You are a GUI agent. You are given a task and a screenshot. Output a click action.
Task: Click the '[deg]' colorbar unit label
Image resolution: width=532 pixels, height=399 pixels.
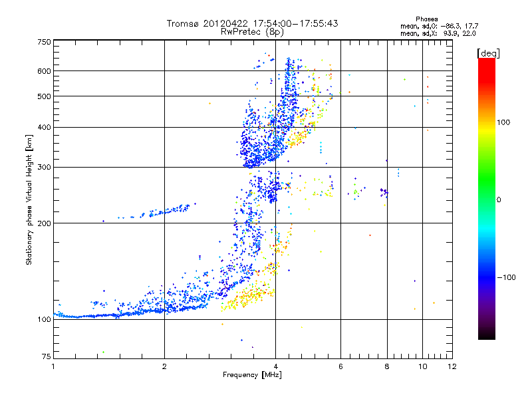[x=488, y=53]
